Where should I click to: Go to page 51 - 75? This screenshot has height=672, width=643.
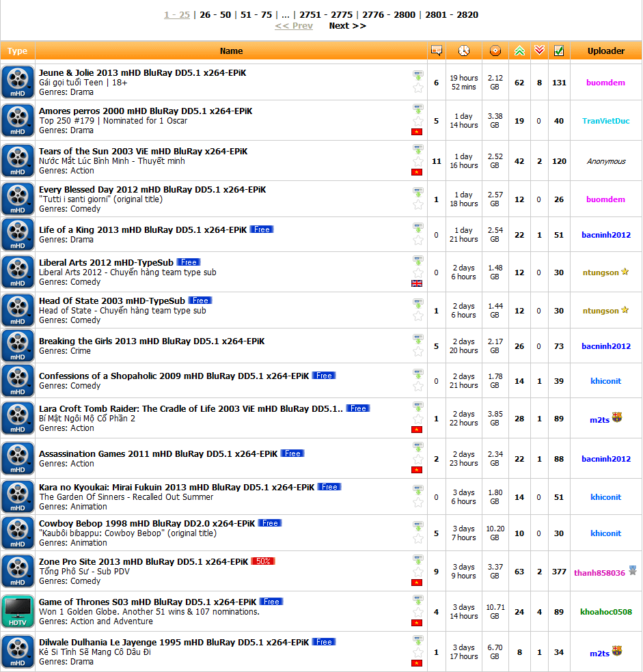(x=256, y=14)
